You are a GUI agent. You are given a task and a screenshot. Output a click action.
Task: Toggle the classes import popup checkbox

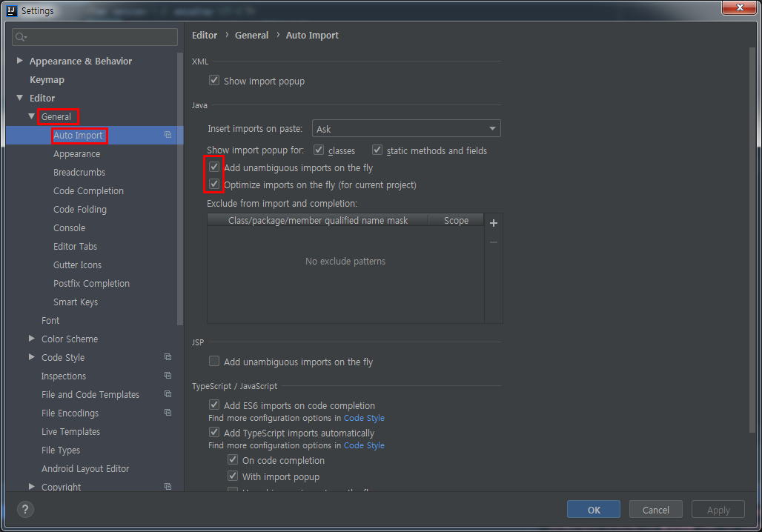318,150
